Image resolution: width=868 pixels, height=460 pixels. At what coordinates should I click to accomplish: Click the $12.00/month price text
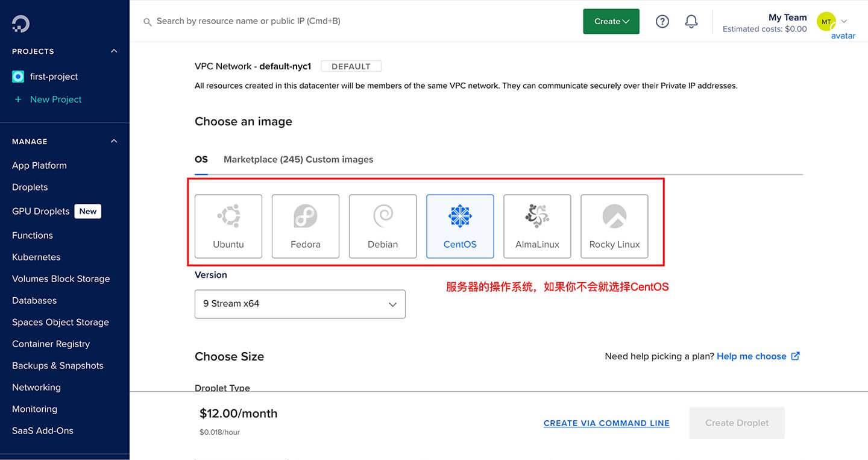point(239,414)
